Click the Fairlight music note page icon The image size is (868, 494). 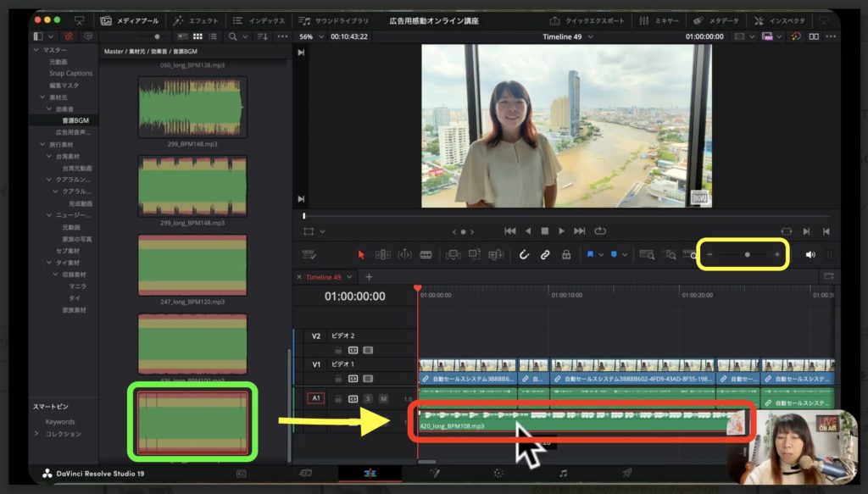coord(563,473)
